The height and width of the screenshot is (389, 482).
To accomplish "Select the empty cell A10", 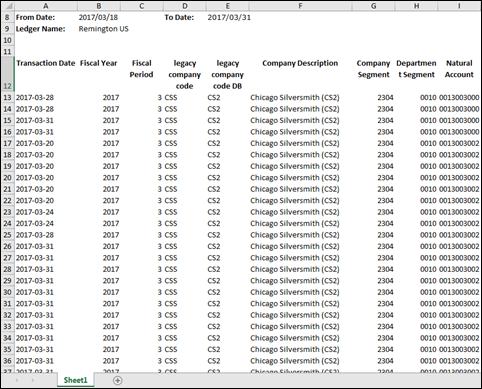I will tap(46, 40).
